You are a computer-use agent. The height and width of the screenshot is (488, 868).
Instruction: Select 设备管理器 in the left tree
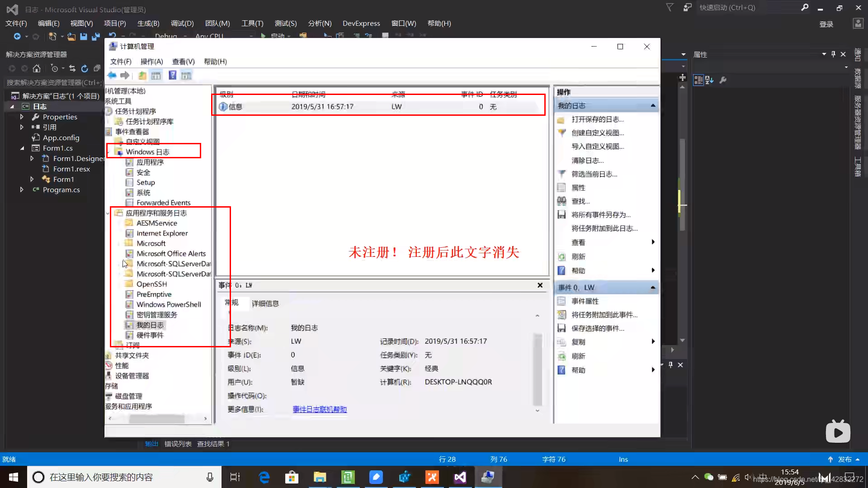click(x=132, y=375)
